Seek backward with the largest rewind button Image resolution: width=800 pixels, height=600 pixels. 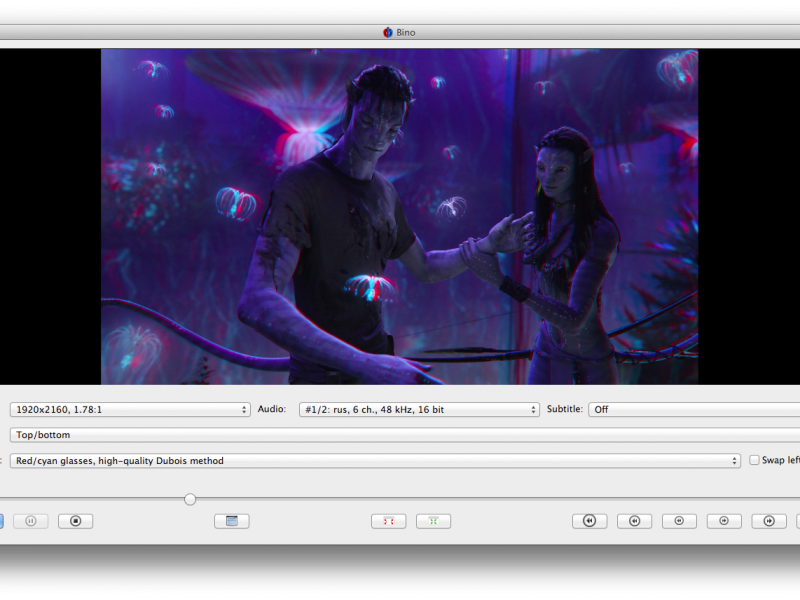(590, 521)
